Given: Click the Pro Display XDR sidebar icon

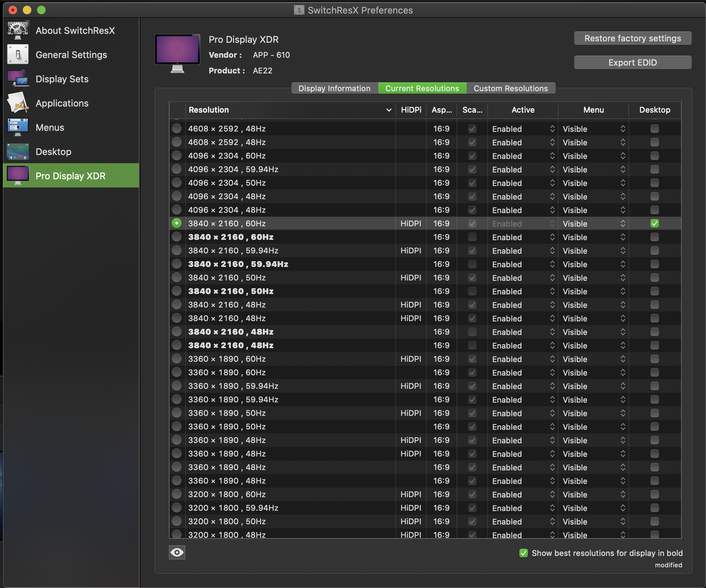Looking at the screenshot, I should 18,176.
